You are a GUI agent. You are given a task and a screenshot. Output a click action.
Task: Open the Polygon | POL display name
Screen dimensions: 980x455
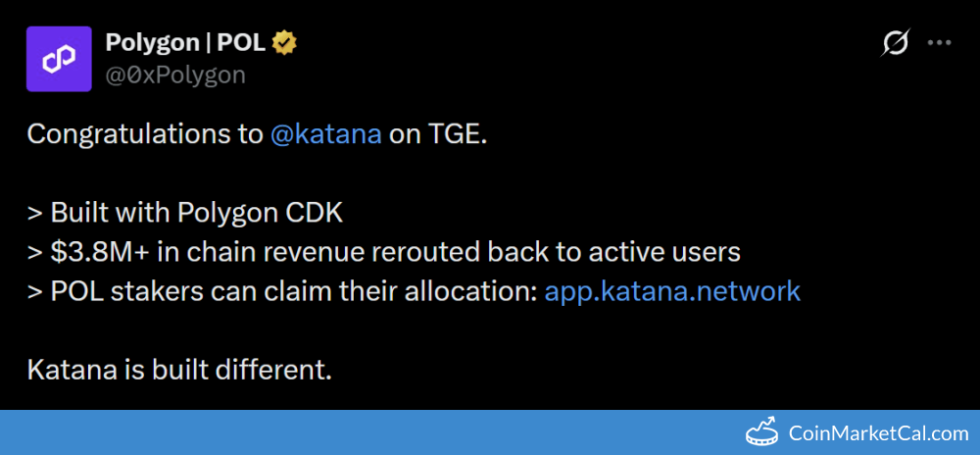pos(186,43)
